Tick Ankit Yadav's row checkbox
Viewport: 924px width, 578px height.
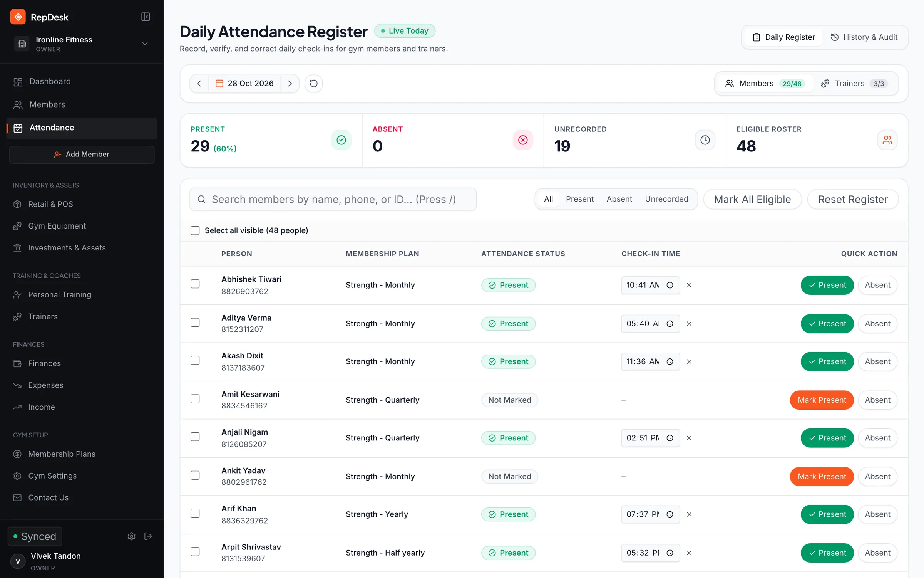click(195, 475)
